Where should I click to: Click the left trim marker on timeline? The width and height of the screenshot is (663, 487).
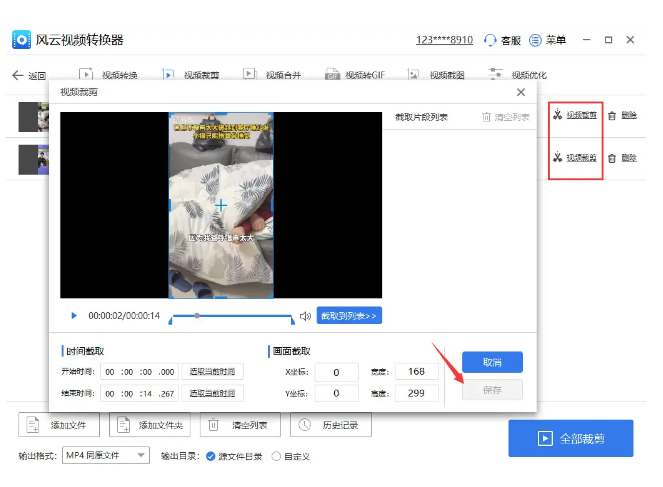tap(170, 321)
